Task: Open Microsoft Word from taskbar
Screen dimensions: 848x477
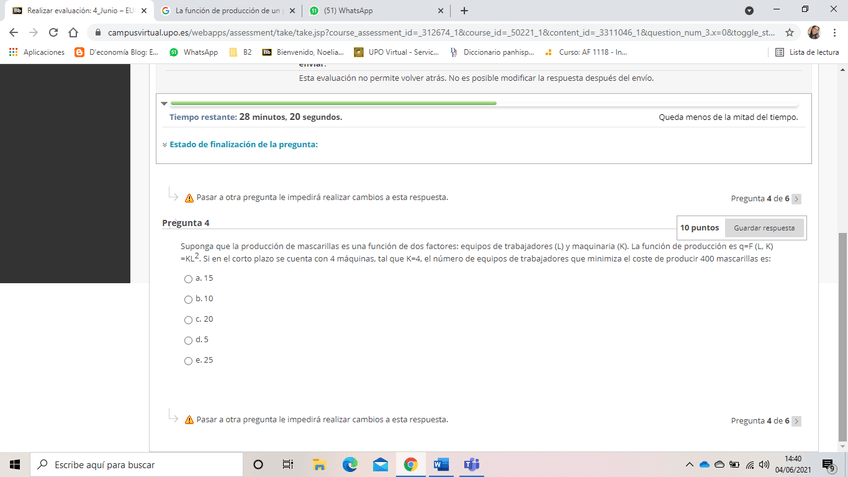Action: pos(441,465)
